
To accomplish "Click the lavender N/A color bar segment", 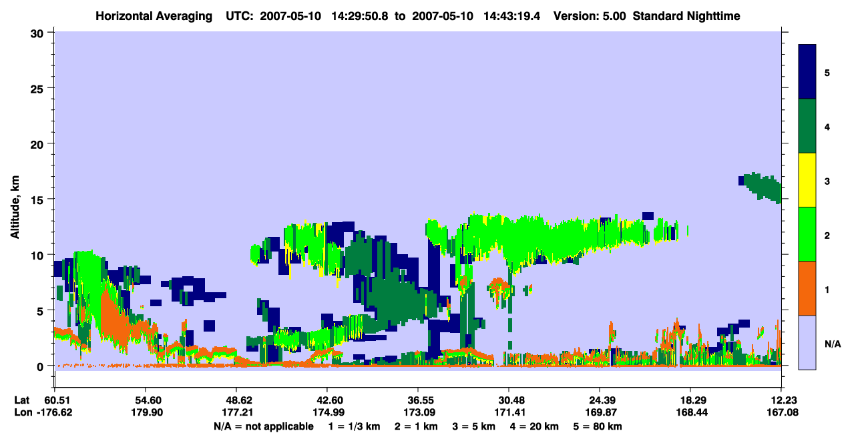I will [807, 342].
